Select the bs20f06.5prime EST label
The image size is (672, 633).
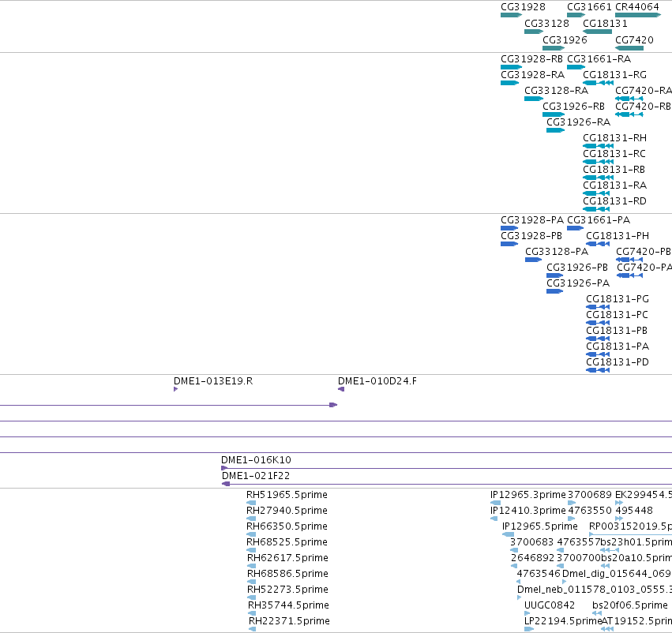630,605
